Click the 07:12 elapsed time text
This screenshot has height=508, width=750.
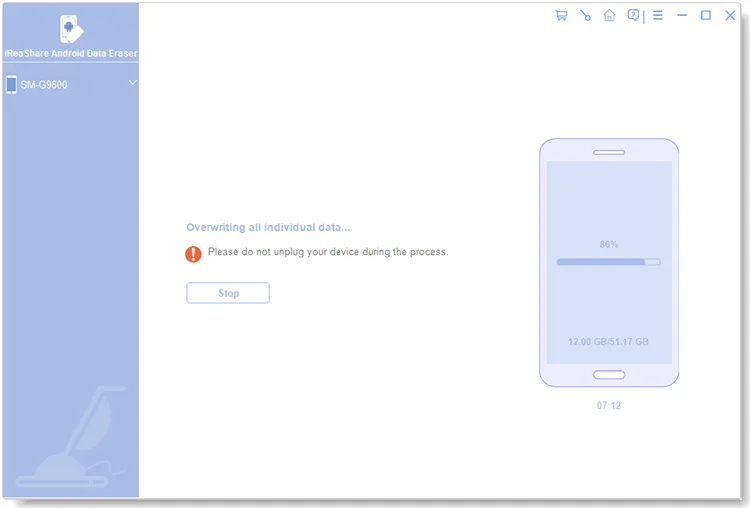(608, 406)
